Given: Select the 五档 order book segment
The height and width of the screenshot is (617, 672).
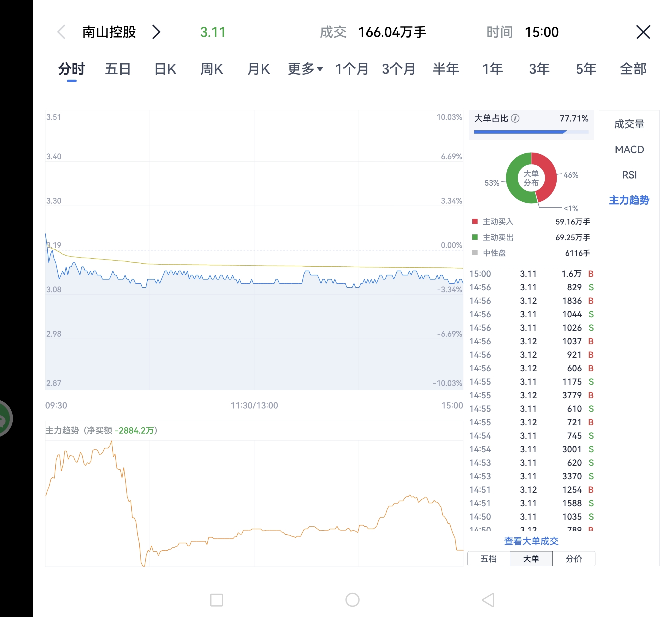Looking at the screenshot, I should (x=488, y=559).
